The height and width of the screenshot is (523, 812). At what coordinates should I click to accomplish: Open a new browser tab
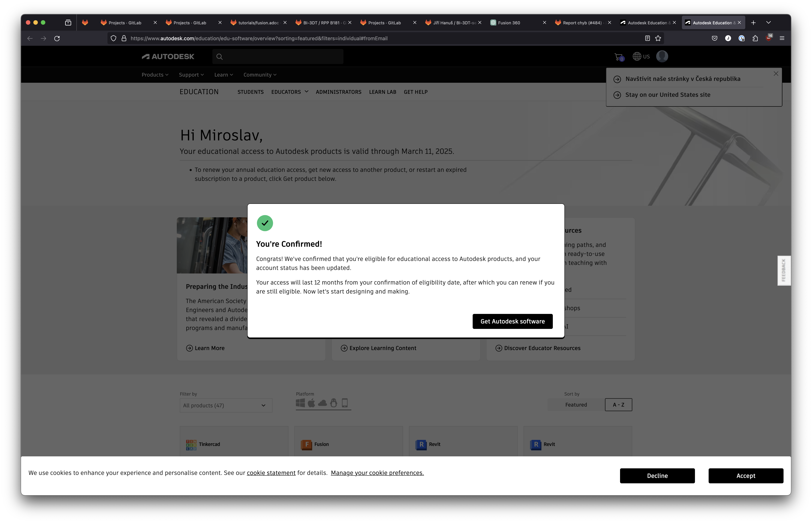point(753,23)
